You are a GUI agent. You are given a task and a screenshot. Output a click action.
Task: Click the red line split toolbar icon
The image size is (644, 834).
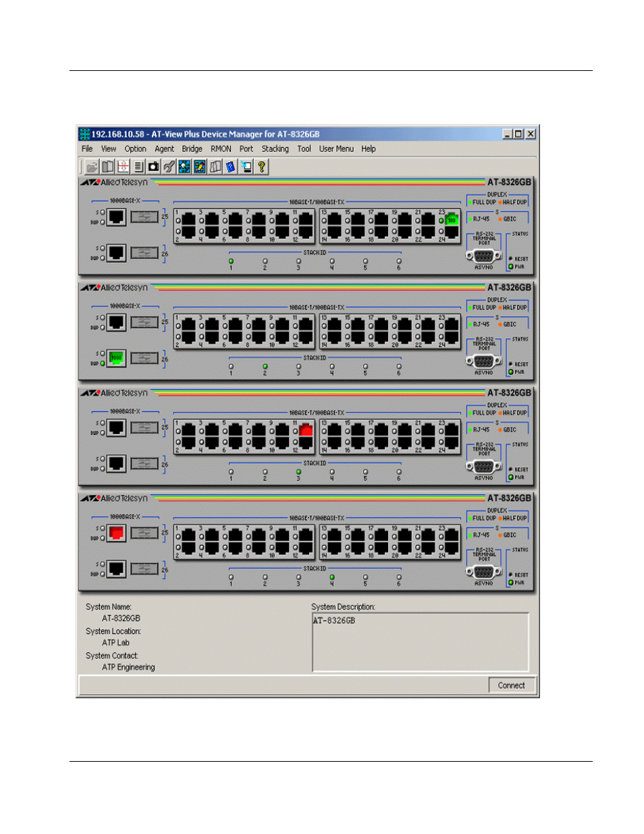(x=123, y=166)
